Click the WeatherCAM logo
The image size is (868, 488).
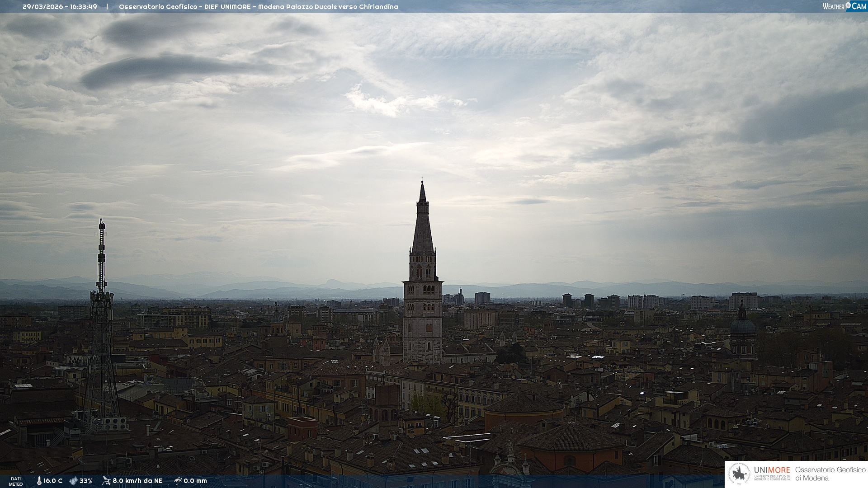[844, 6]
